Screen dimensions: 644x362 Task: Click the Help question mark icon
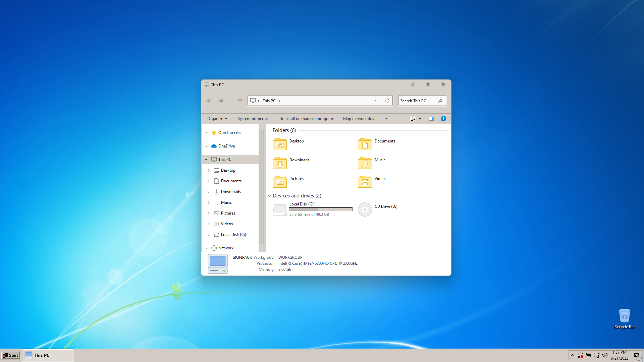[x=443, y=119]
